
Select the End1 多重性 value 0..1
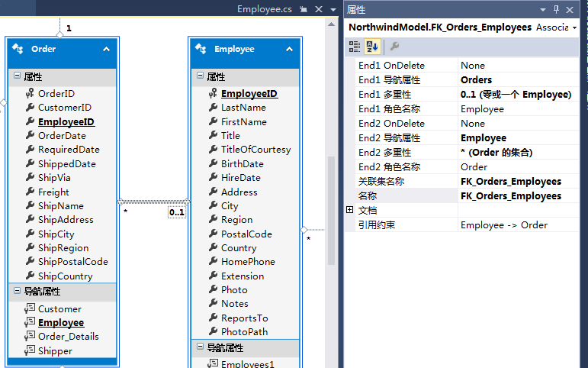516,94
